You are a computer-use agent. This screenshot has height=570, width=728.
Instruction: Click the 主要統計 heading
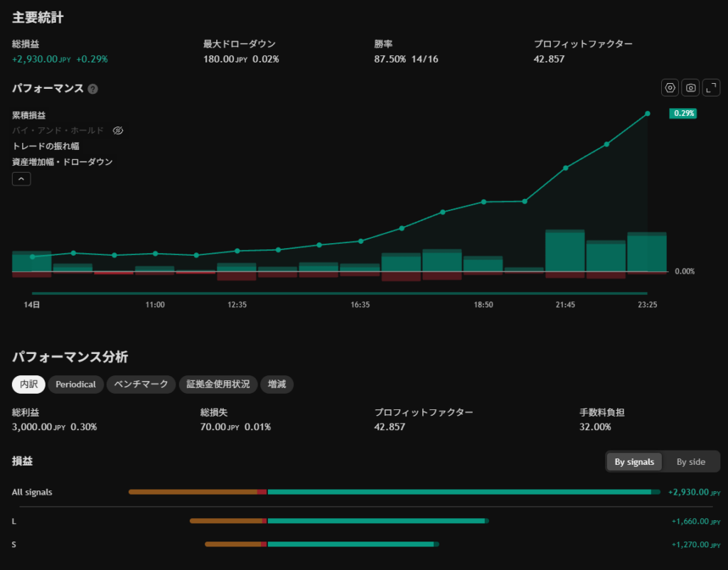(x=38, y=18)
